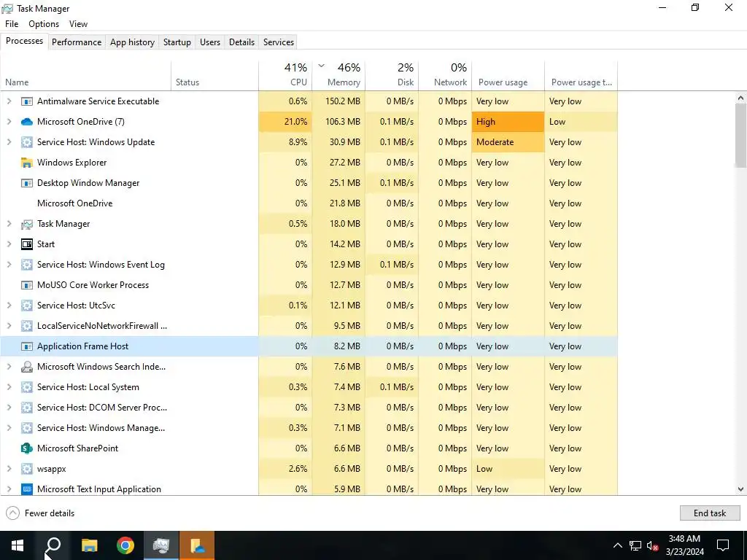Sort by the Name column header
Viewport: 747px width, 560px height.
(x=86, y=75)
